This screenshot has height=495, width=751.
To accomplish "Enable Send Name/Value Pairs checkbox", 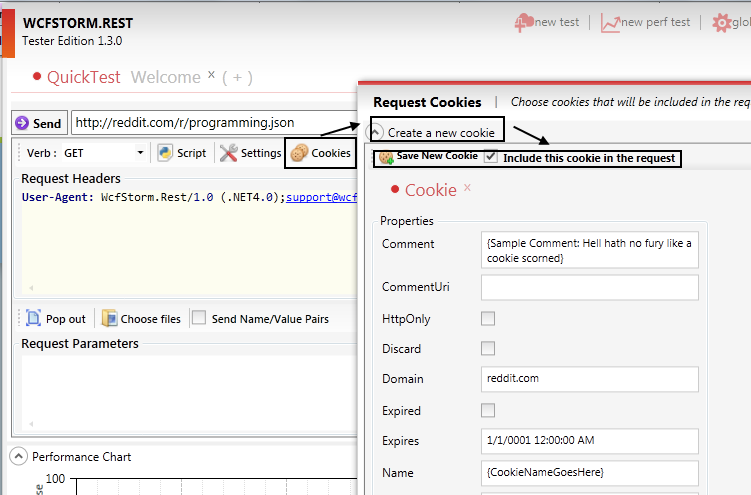I will 199,317.
